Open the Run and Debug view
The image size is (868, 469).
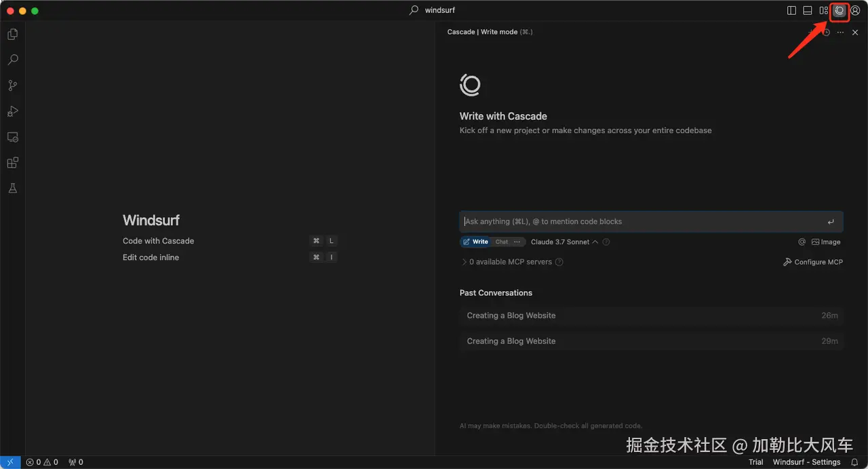click(x=12, y=111)
